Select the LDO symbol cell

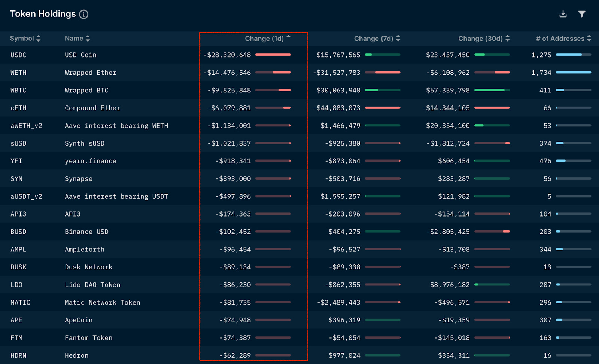(16, 285)
